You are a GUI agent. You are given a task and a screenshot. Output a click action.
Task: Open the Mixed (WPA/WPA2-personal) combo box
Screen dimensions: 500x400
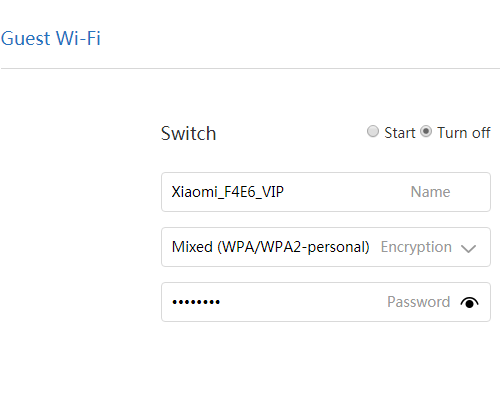coord(326,247)
